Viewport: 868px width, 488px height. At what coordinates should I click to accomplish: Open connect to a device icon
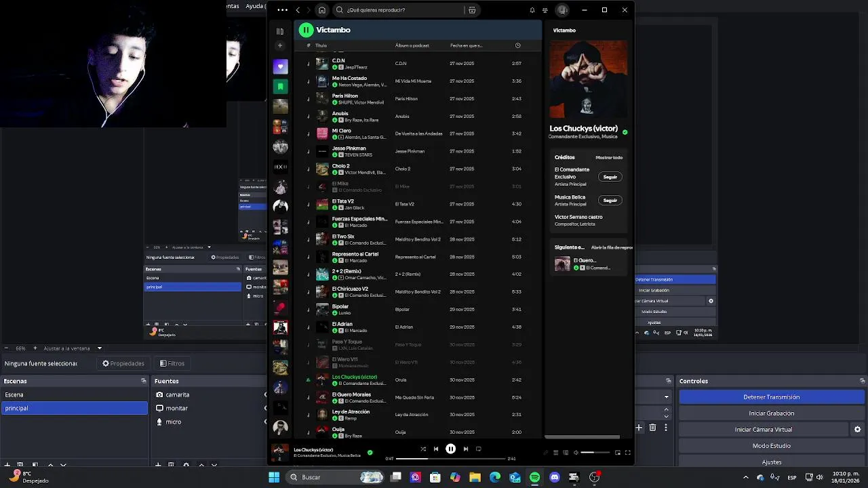pyautogui.click(x=566, y=453)
